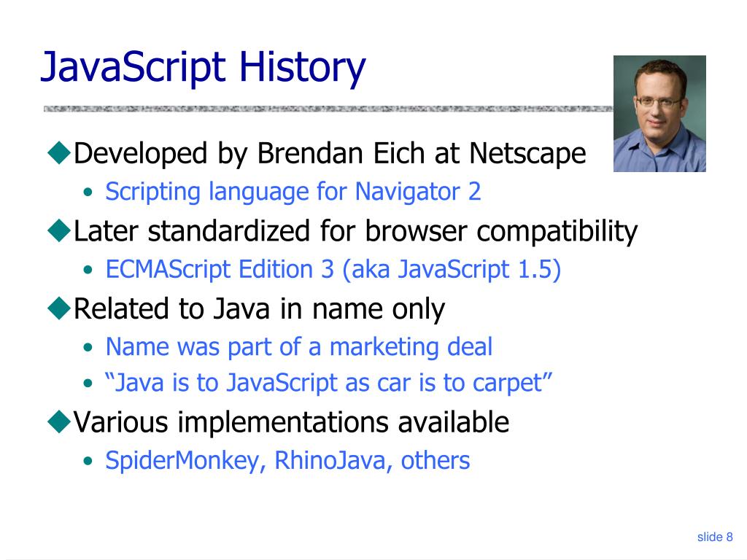Screen dimensions: 747x560
Task: Click the Scripting language for Navigator 2 line
Action: [x=293, y=192]
